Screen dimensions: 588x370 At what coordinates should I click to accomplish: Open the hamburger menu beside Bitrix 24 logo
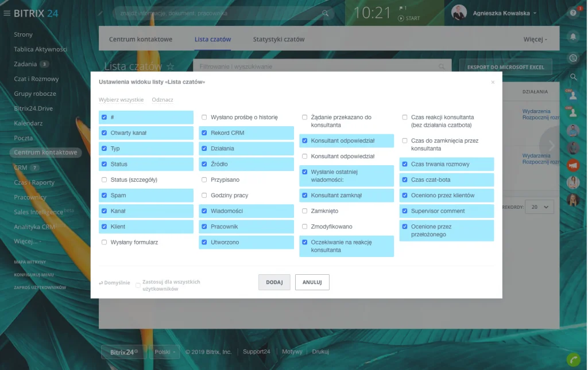pos(7,13)
